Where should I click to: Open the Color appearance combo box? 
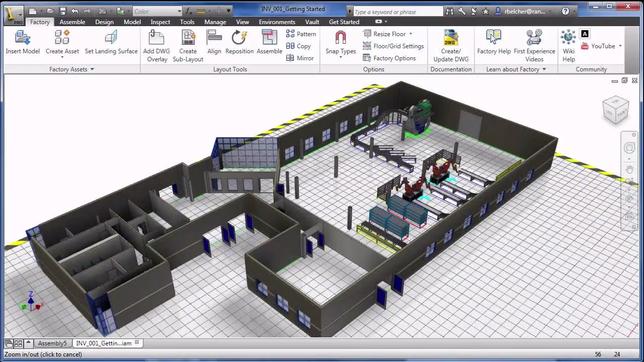(158, 11)
